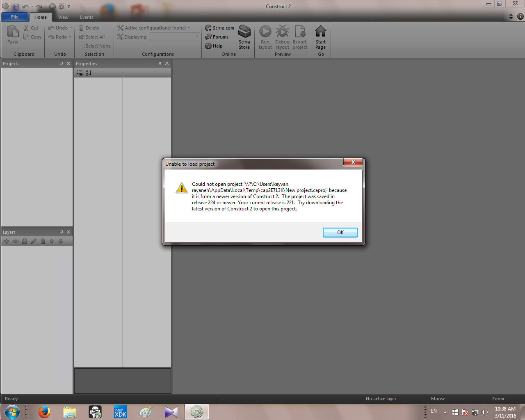
Task: Expand the Undo history dropdown arrow
Action: [71, 28]
